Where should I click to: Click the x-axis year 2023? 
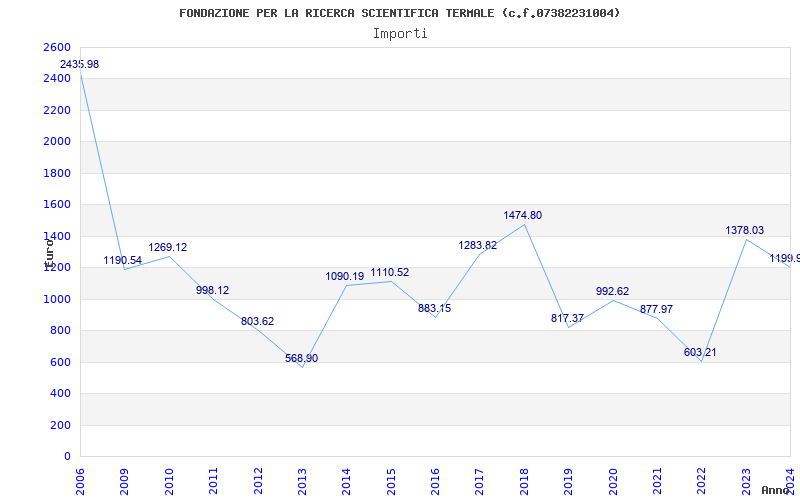pos(746,481)
